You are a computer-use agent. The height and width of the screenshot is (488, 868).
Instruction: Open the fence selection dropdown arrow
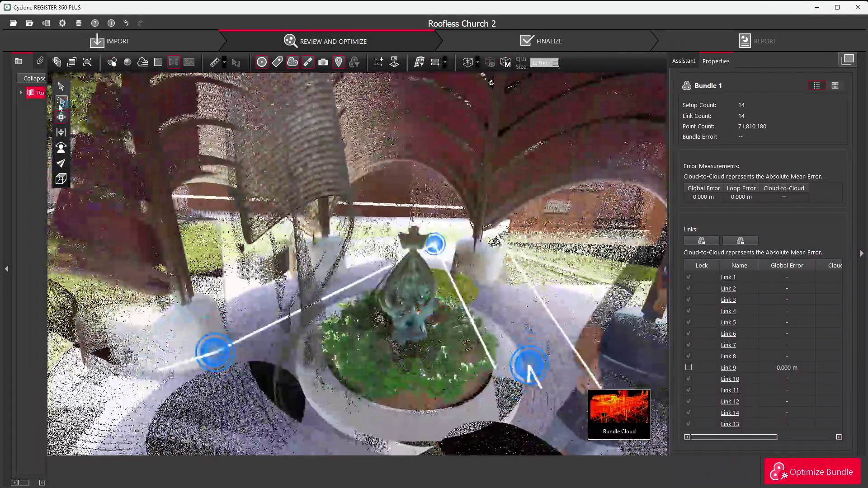click(445, 62)
